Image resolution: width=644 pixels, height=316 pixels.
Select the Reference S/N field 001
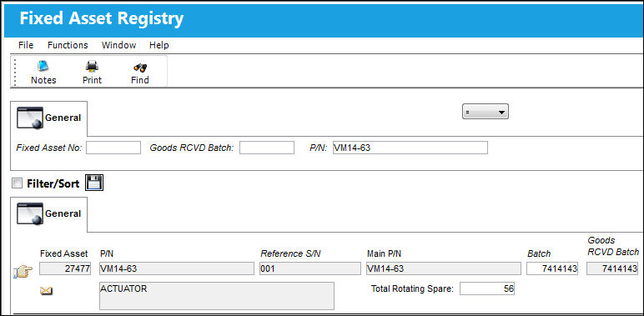[x=310, y=268]
